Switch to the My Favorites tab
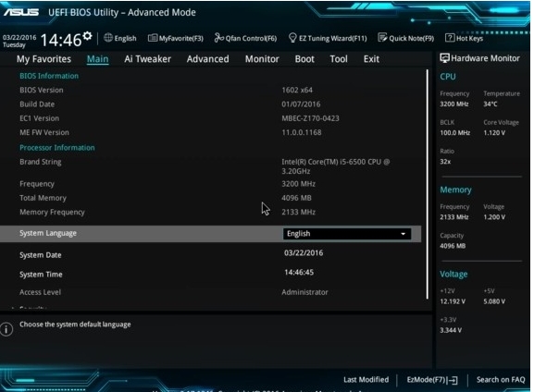Screen dimensions: 534x392 pos(43,59)
